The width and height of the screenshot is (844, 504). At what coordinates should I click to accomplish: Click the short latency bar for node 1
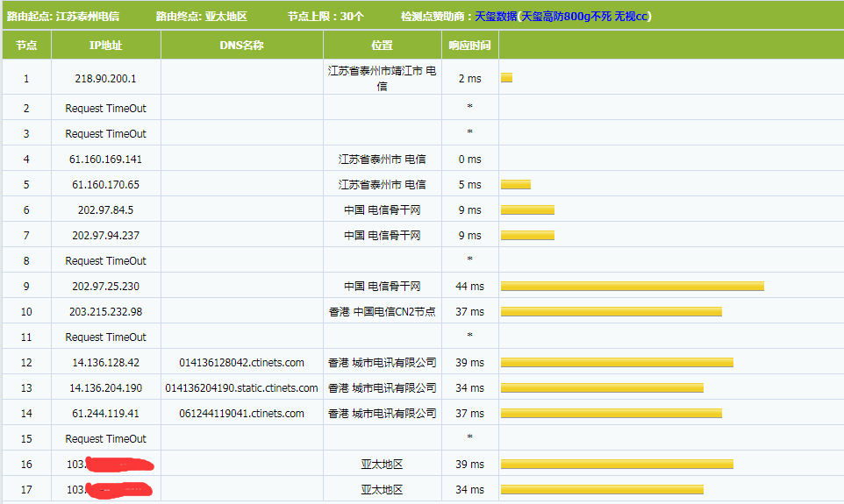[x=506, y=78]
